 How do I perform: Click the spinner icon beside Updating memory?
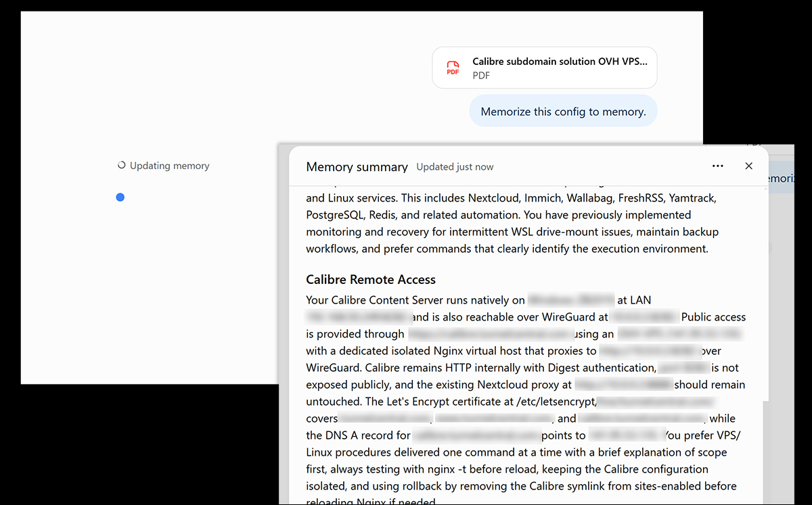coord(122,165)
